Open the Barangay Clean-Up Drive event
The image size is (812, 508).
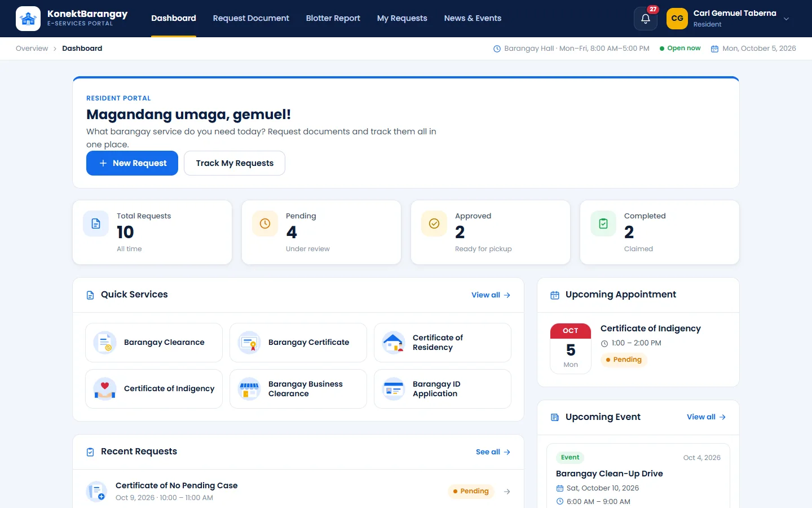(x=610, y=474)
